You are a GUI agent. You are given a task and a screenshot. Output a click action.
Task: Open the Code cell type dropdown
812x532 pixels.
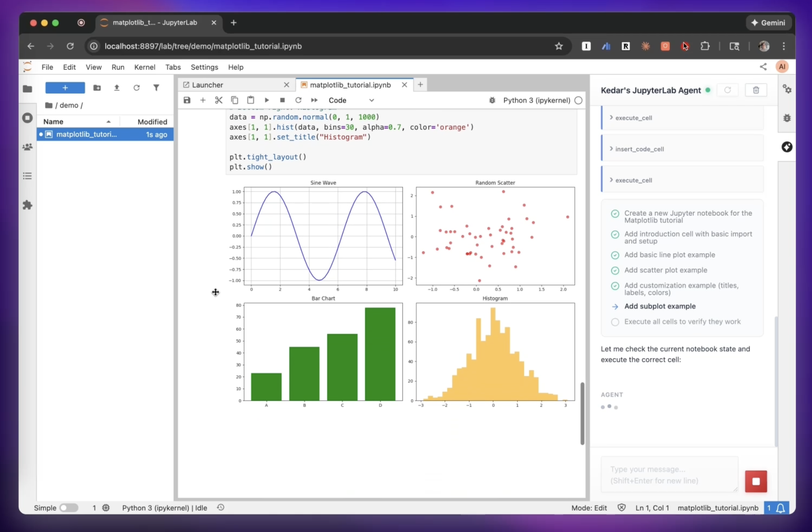[351, 100]
